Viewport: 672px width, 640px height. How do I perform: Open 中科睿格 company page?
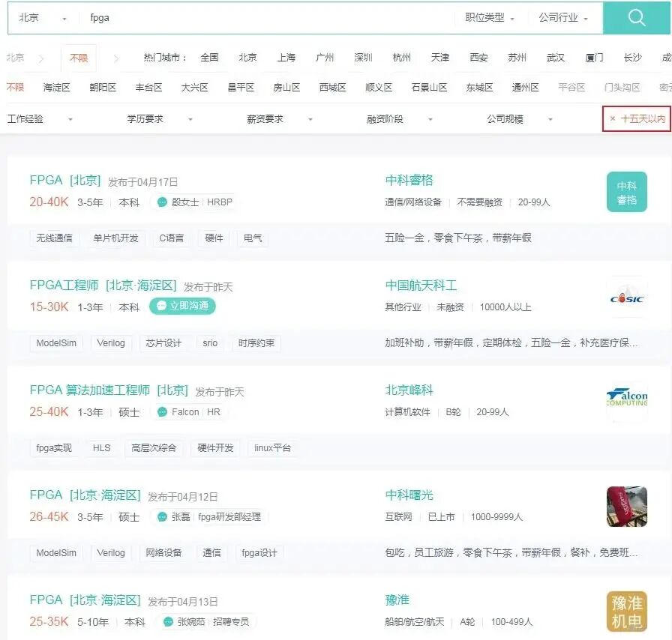click(409, 181)
